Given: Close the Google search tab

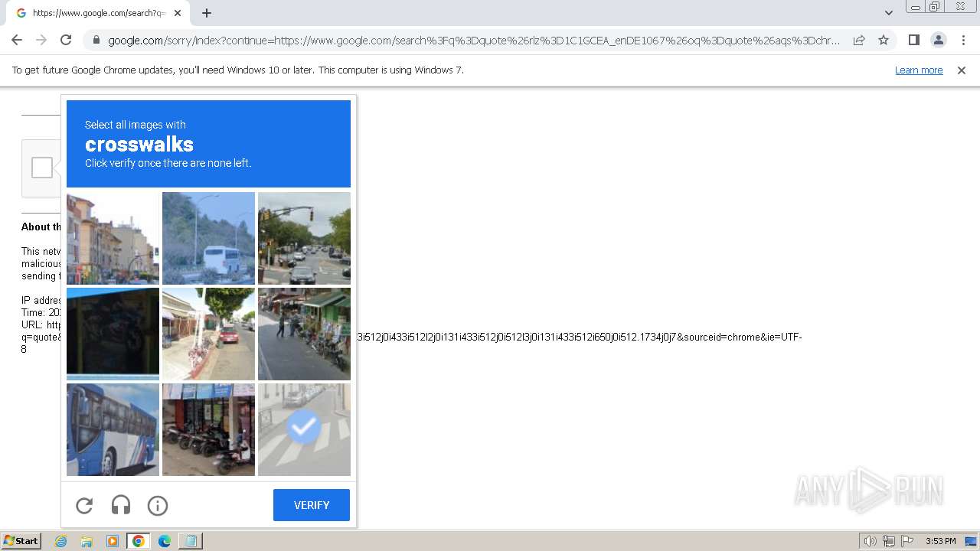Looking at the screenshot, I should 178,13.
